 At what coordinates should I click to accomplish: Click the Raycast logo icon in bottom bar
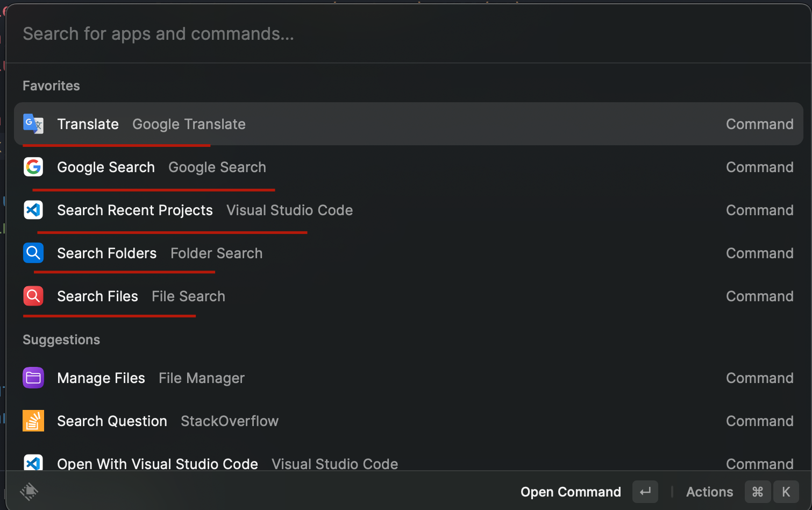coord(29,491)
